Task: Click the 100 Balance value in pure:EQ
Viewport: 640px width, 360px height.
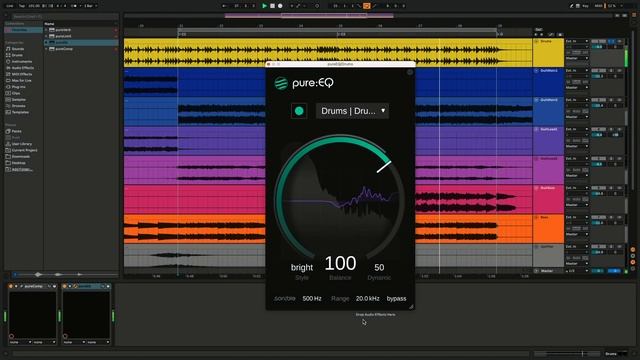Action: tap(340, 263)
